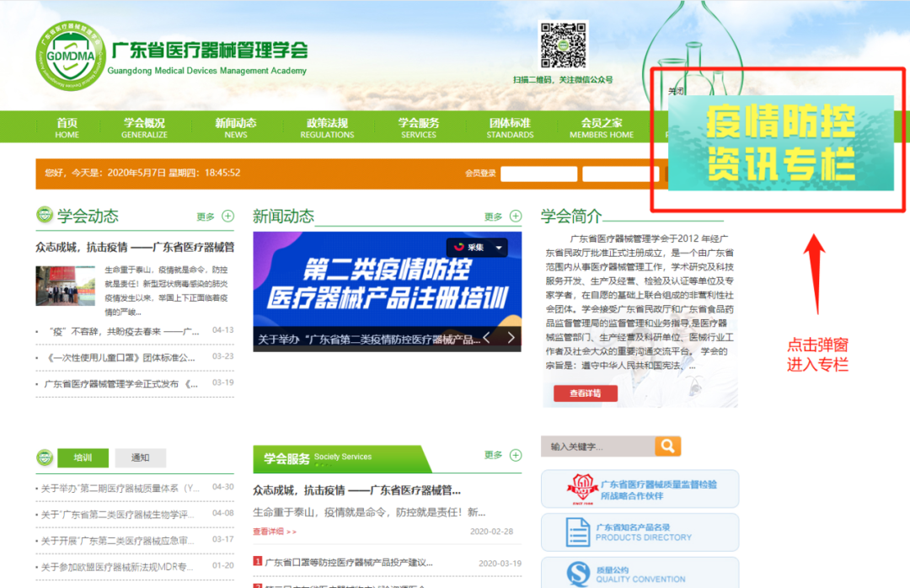Switch to the 通知 tab
This screenshot has width=910, height=588.
click(141, 457)
